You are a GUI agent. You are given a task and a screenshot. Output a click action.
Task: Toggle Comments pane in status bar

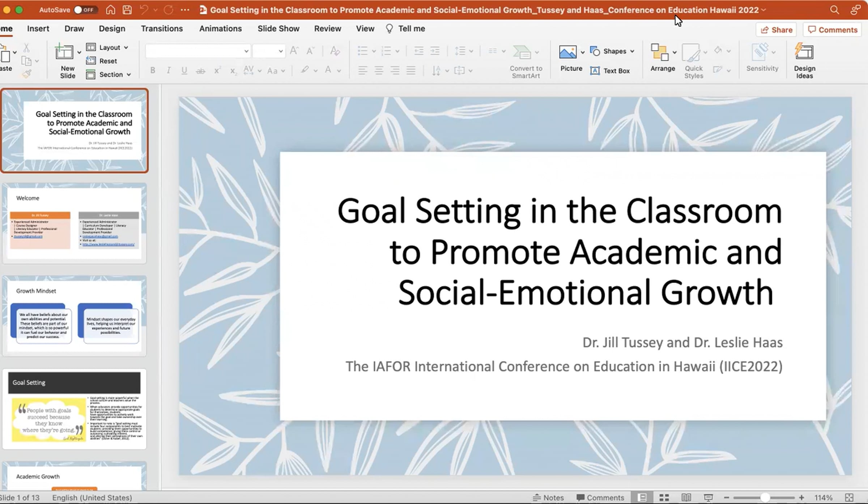pyautogui.click(x=600, y=497)
